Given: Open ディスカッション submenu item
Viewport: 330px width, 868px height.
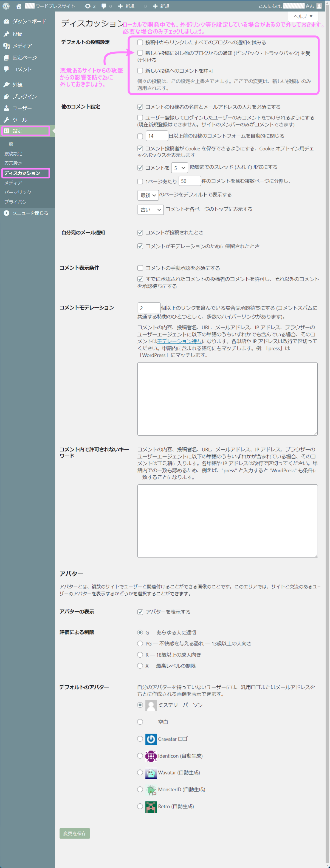Looking at the screenshot, I should click(x=22, y=173).
